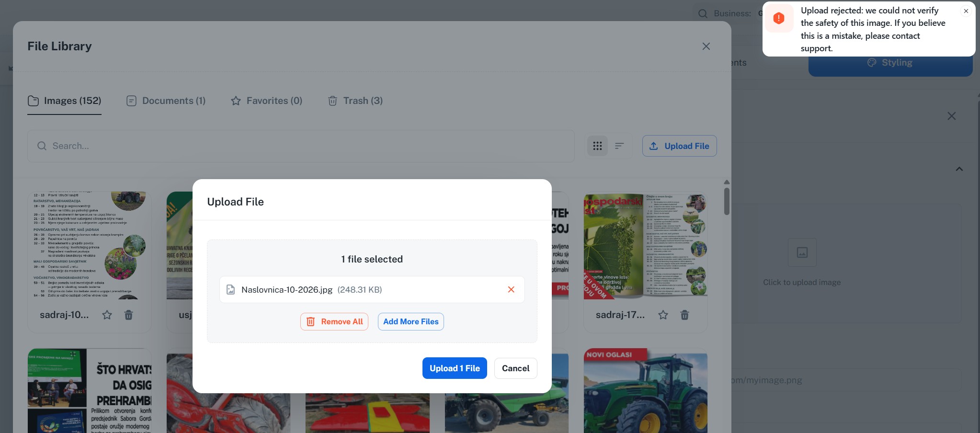Remove Naslovnica-10-2026.jpg from the selected files
Viewport: 980px width, 433px height.
511,289
